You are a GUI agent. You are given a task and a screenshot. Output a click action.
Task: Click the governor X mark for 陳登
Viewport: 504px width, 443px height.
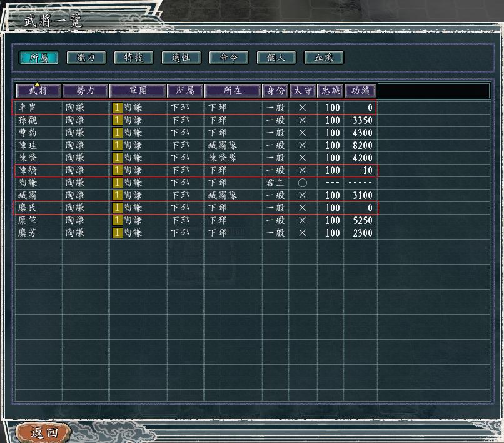pos(303,158)
